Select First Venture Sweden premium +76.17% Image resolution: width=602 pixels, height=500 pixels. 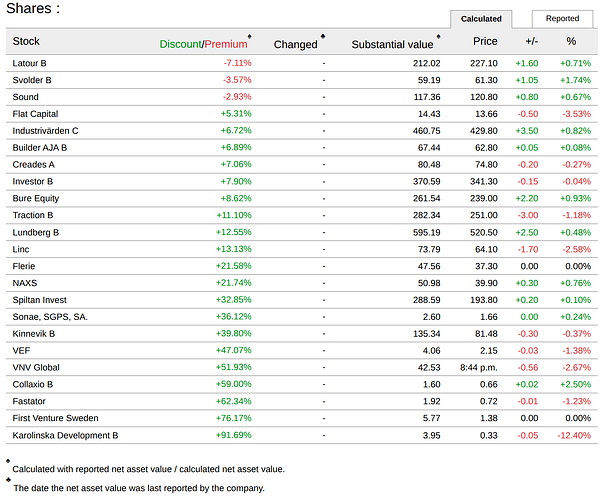click(234, 418)
